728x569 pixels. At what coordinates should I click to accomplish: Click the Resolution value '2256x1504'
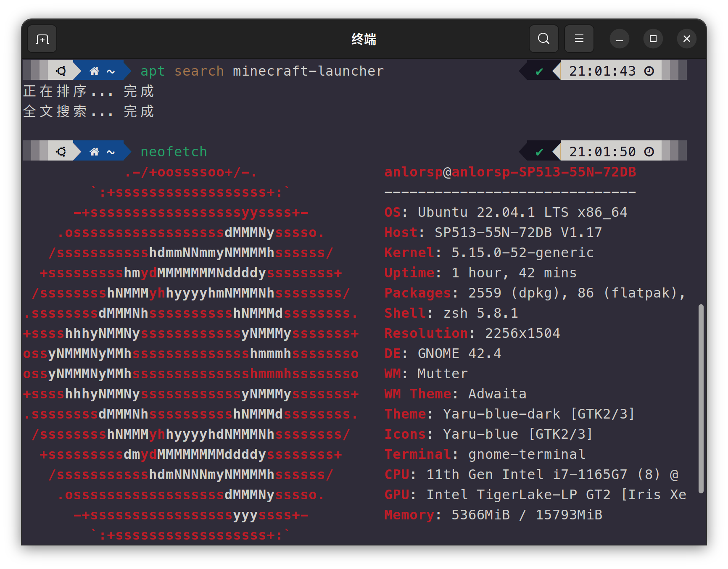pyautogui.click(x=522, y=333)
